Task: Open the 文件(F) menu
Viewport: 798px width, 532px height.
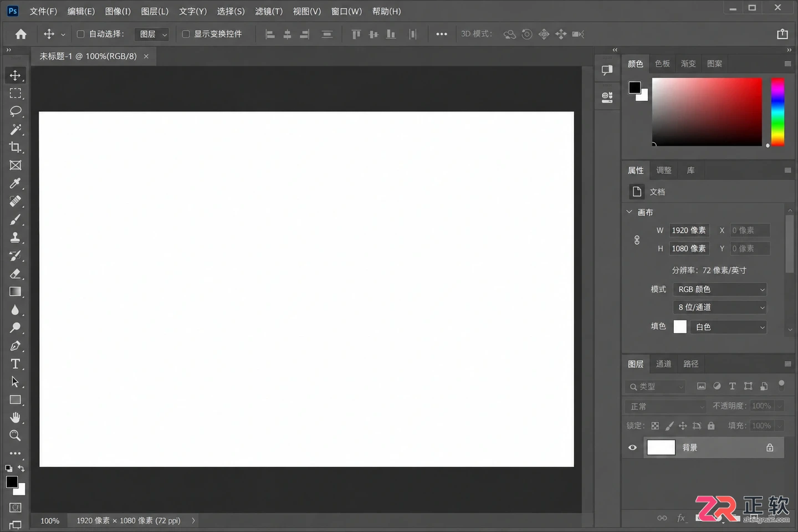Action: pos(43,11)
